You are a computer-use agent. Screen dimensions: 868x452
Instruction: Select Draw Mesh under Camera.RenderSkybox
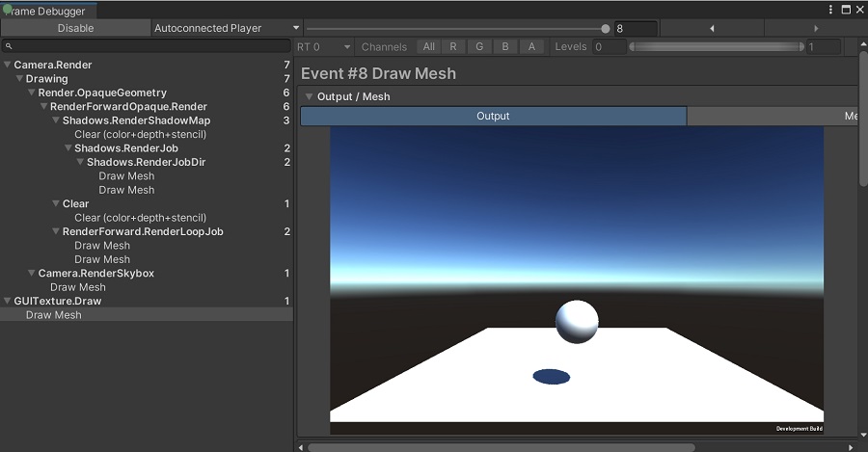pyautogui.click(x=77, y=287)
